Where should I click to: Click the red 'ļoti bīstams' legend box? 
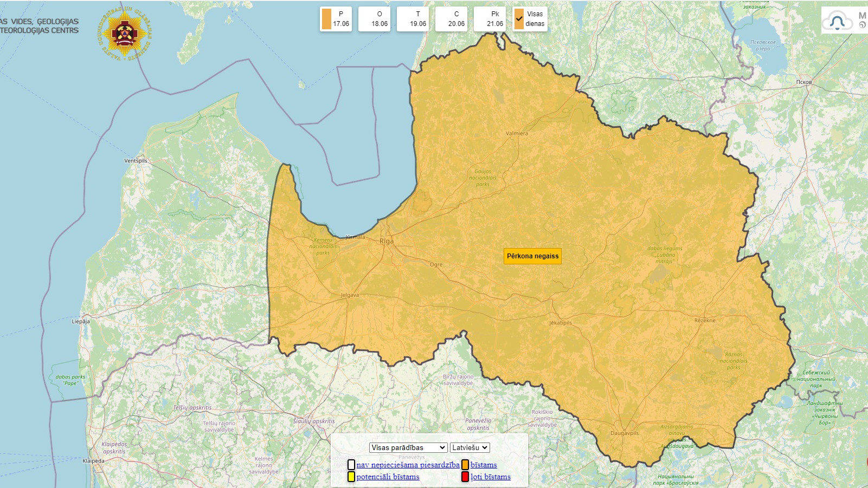click(465, 477)
